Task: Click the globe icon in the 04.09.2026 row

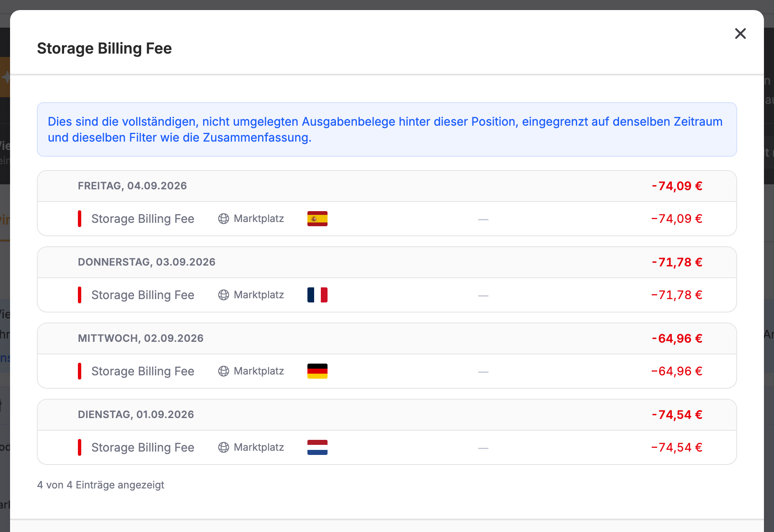Action: click(224, 219)
